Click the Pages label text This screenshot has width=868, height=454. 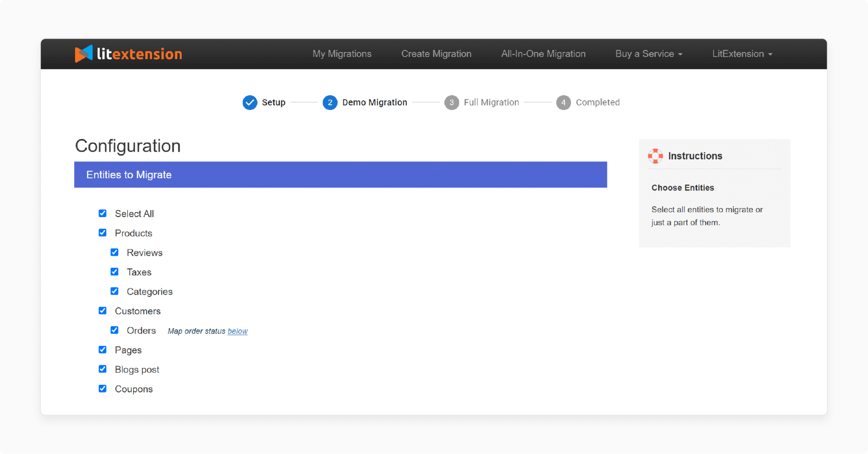coord(128,350)
